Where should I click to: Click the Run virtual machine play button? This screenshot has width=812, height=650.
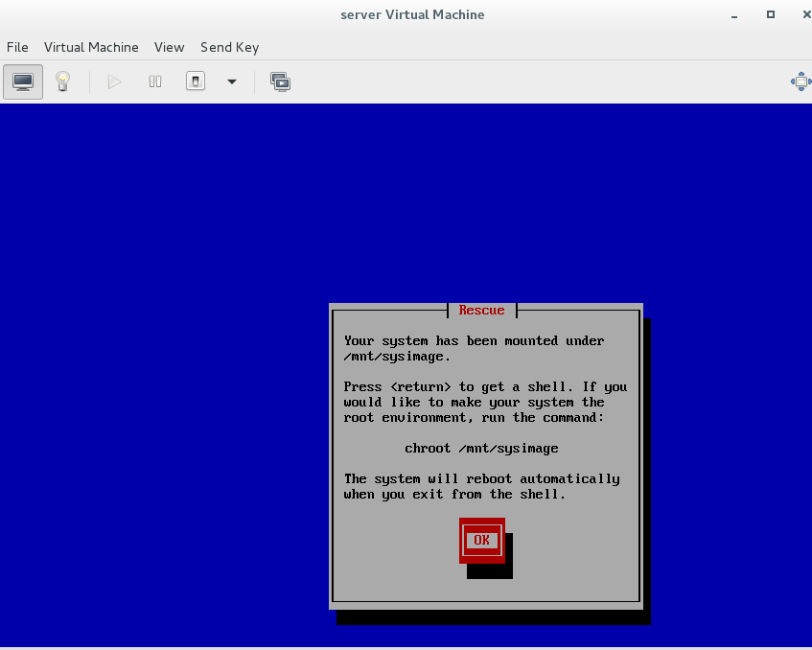pyautogui.click(x=114, y=81)
